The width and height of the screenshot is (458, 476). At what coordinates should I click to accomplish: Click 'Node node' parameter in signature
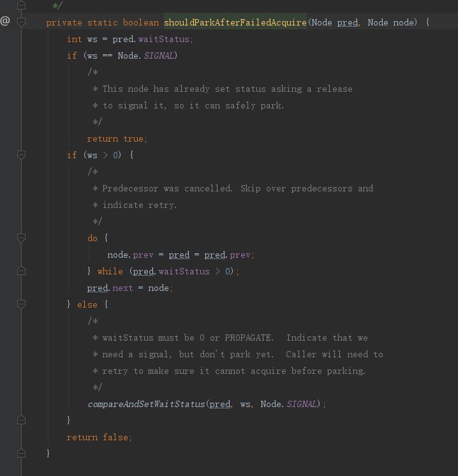pos(390,22)
